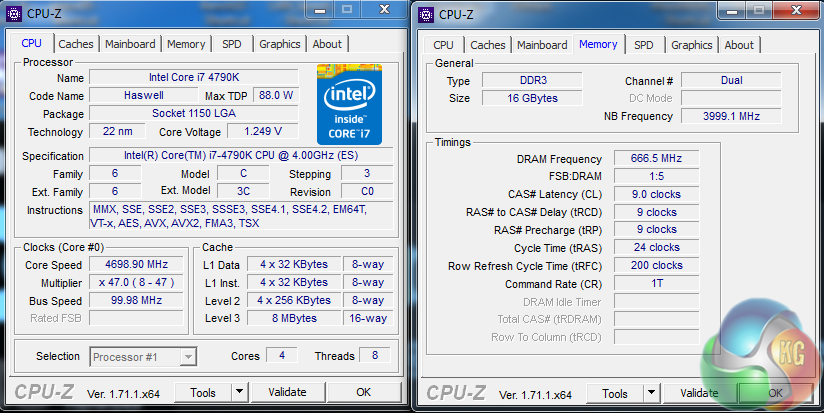Click Validate button in left CPU-Z window
Viewport: 824px width, 413px height.
287,393
